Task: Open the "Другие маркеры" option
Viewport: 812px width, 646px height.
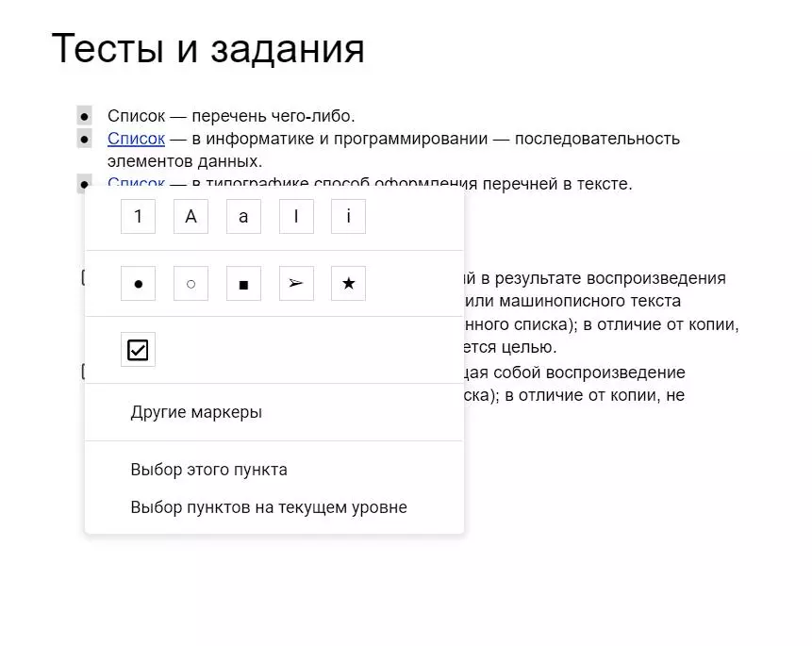Action: [x=197, y=411]
